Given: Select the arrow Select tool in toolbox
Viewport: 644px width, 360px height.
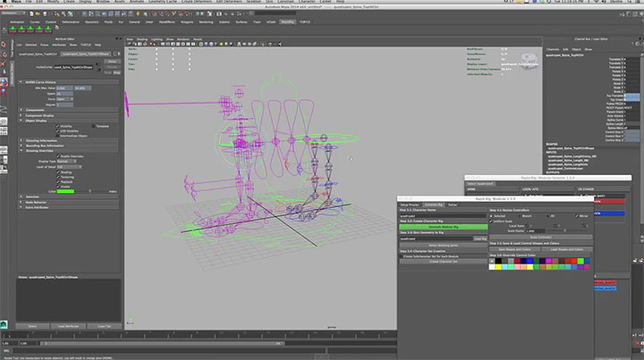Looking at the screenshot, I should pos(4,45).
